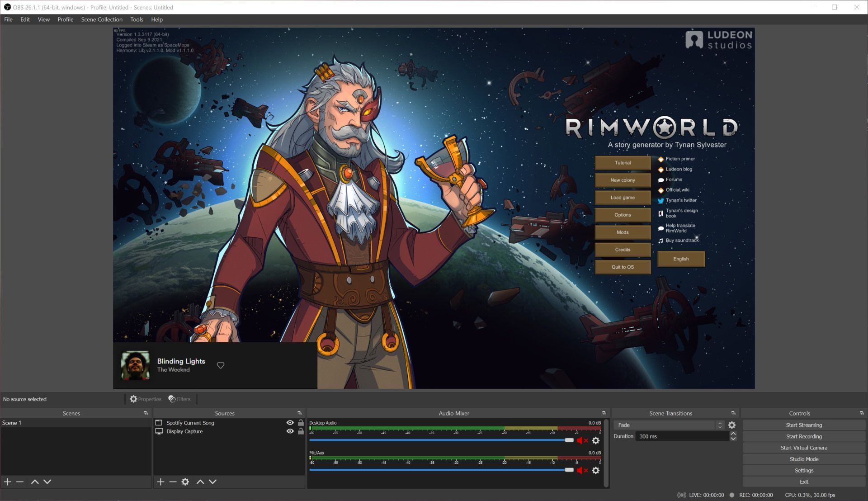Click the Mic/Aux mute icon
868x501 pixels.
point(582,470)
